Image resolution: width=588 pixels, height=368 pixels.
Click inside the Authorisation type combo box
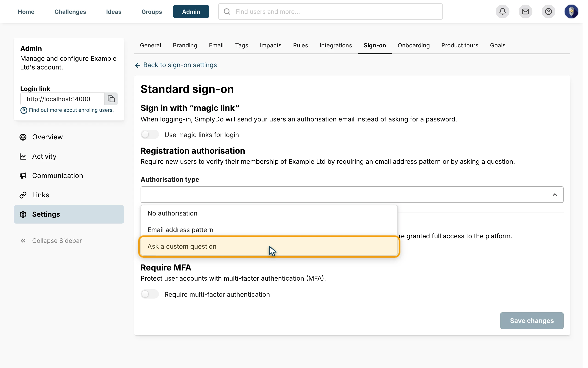click(x=352, y=195)
